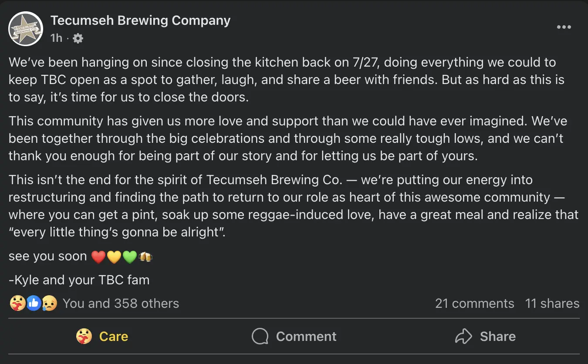The image size is (588, 364).
Task: Click the clinking beer mugs emoji
Action: tap(145, 257)
